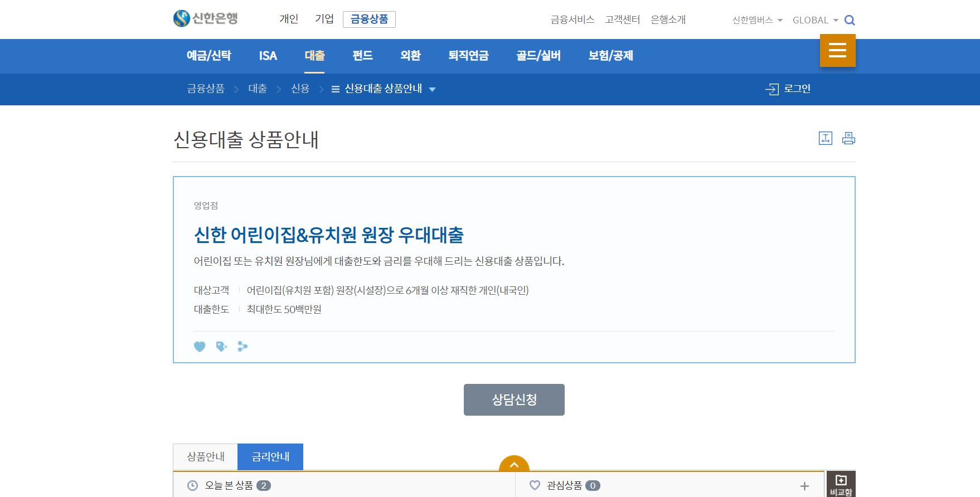Expand 신용대출 상품안내 breadcrumb dropdown
The image size is (980, 497).
[x=432, y=89]
